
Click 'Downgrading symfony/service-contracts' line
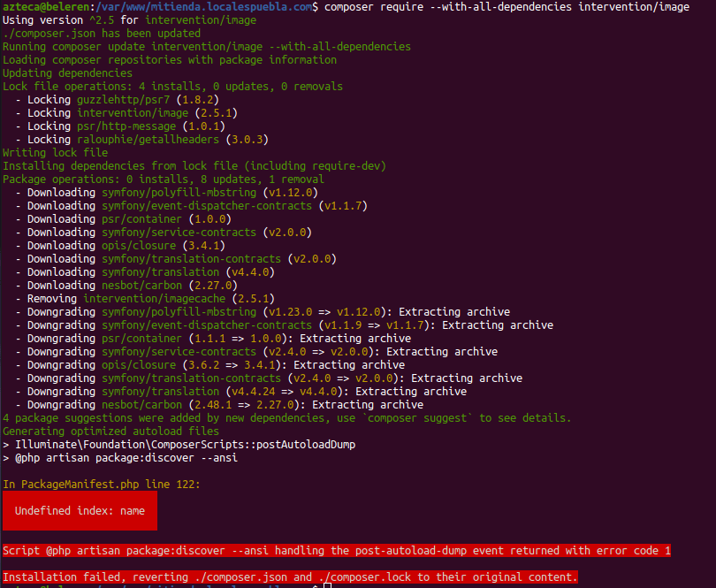pos(256,351)
